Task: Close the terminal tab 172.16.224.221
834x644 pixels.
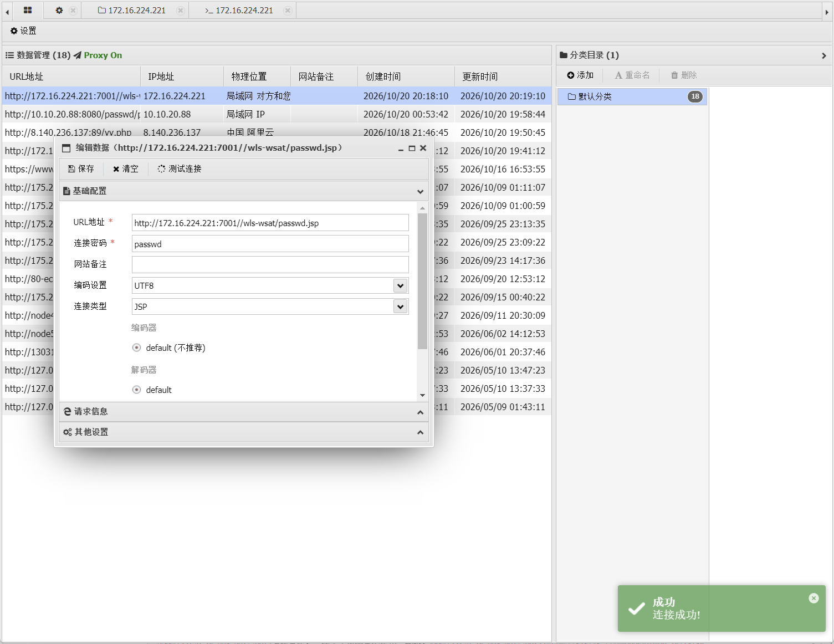Action: click(288, 10)
